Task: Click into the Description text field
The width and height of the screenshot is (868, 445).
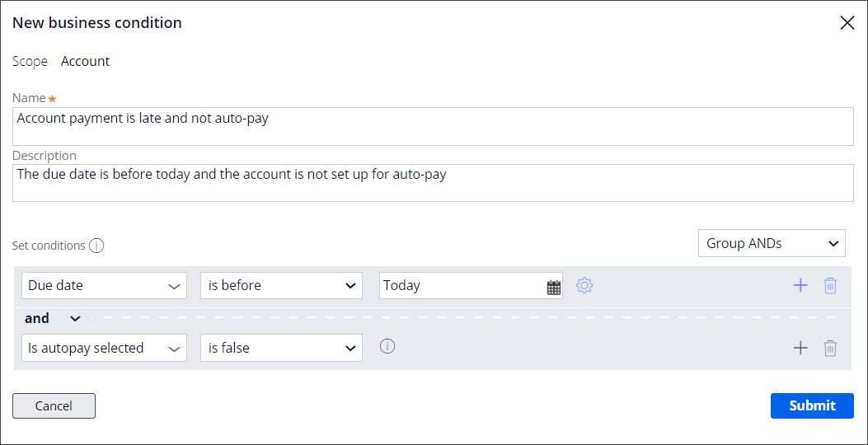Action: 433,183
